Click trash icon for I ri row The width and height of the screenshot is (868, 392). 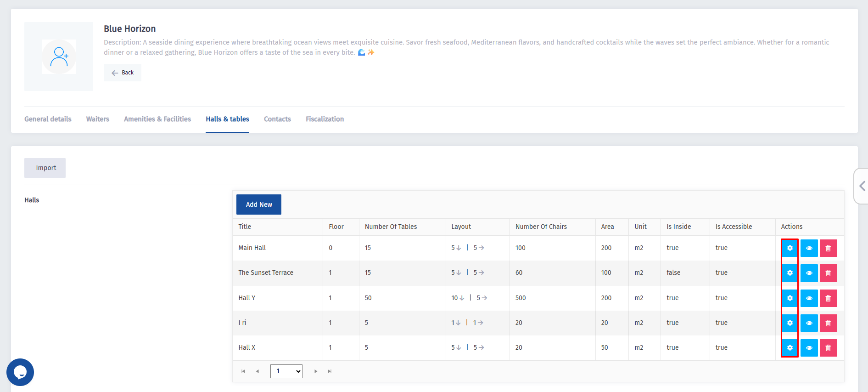828,323
